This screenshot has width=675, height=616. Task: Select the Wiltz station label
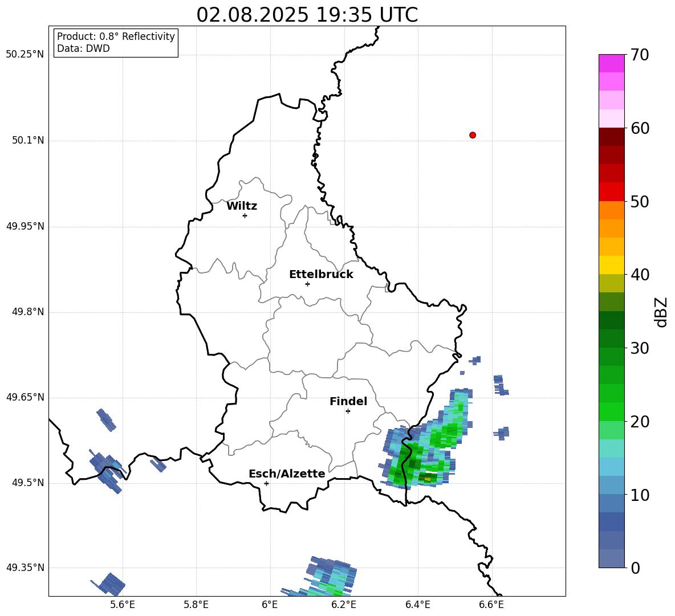pyautogui.click(x=242, y=206)
